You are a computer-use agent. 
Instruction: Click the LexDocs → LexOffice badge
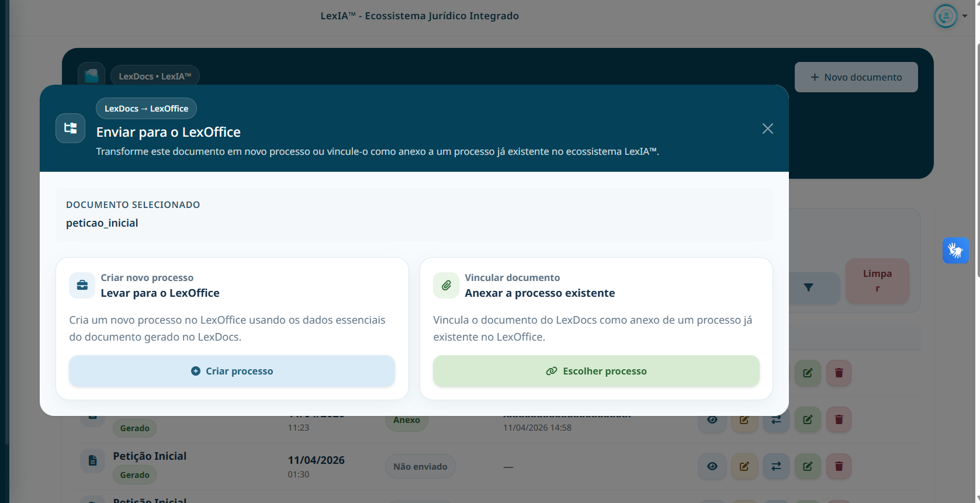146,109
